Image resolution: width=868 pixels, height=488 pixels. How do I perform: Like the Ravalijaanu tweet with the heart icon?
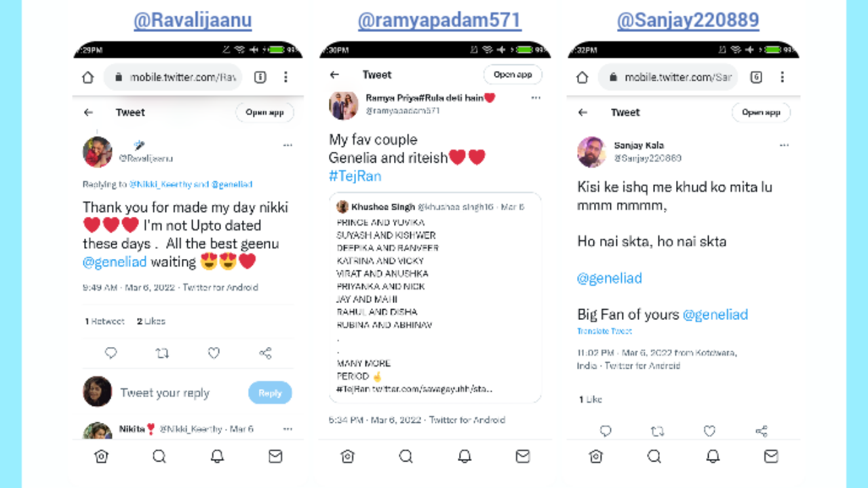point(214,353)
